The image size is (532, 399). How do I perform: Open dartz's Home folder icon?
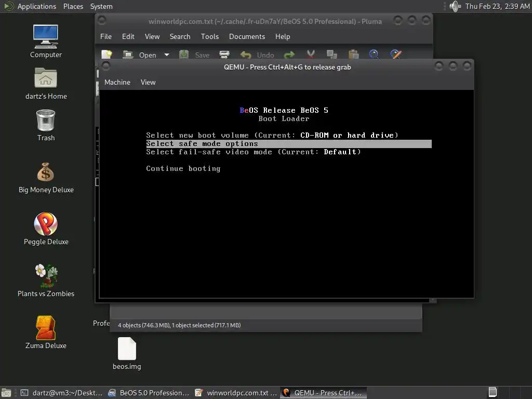[46, 83]
